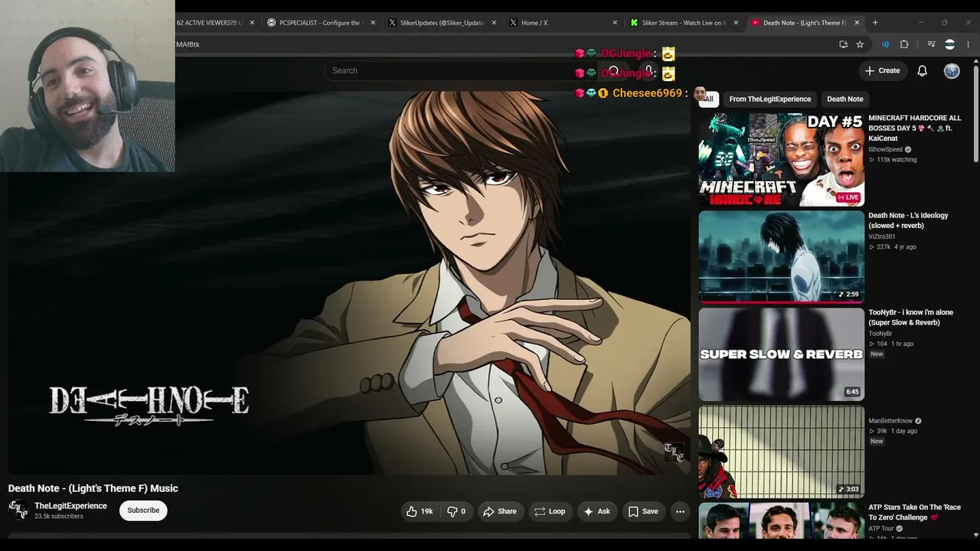Click the ViZtro301 channel name

point(881,236)
